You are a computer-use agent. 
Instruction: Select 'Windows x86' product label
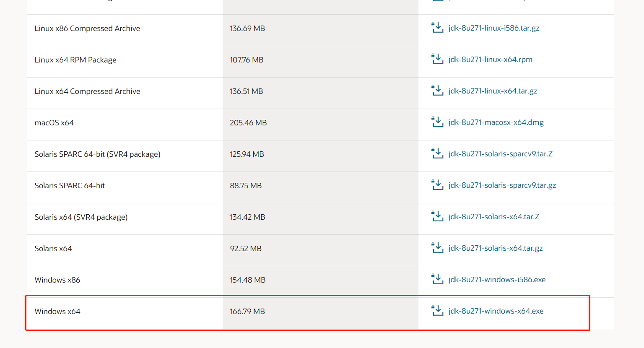click(57, 280)
